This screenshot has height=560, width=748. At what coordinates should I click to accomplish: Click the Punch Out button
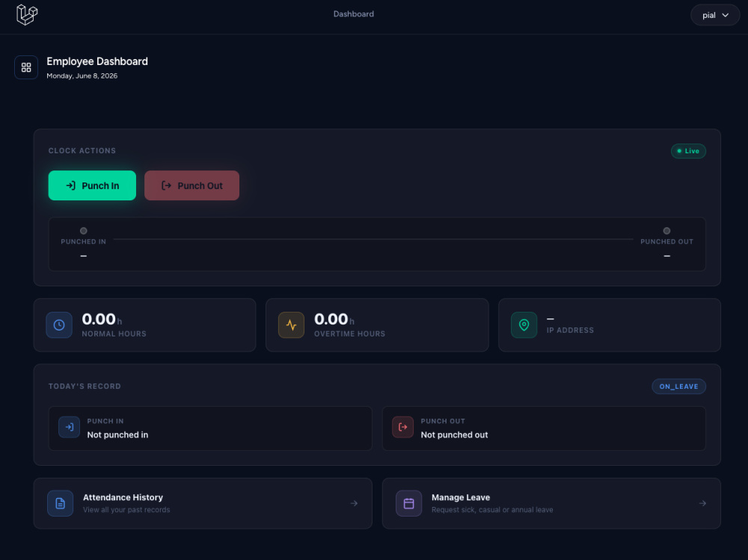click(x=191, y=185)
